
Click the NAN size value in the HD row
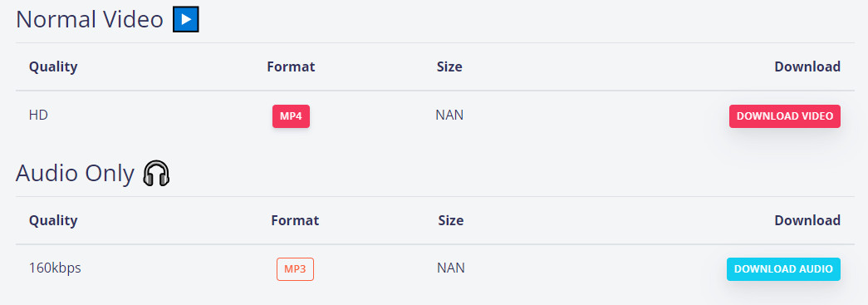click(449, 116)
